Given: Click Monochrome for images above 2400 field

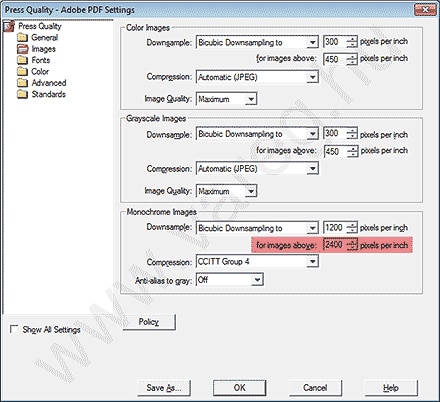Looking at the screenshot, I should (335, 245).
